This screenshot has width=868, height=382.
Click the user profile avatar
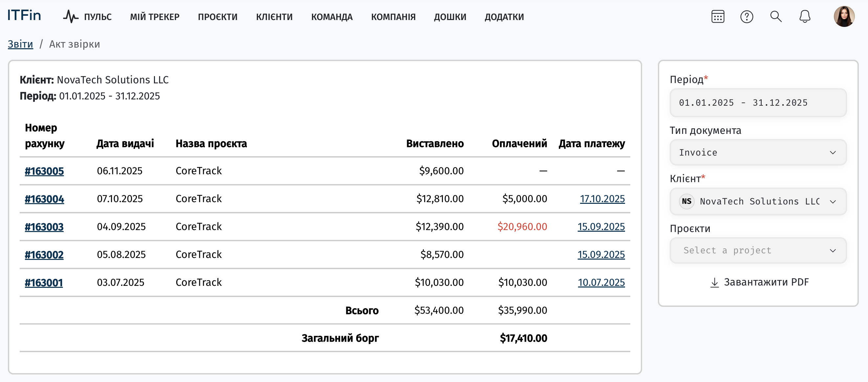(844, 16)
